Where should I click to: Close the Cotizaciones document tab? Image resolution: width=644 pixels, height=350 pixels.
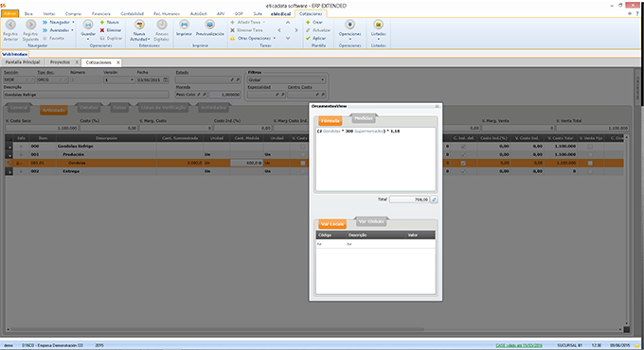point(117,62)
